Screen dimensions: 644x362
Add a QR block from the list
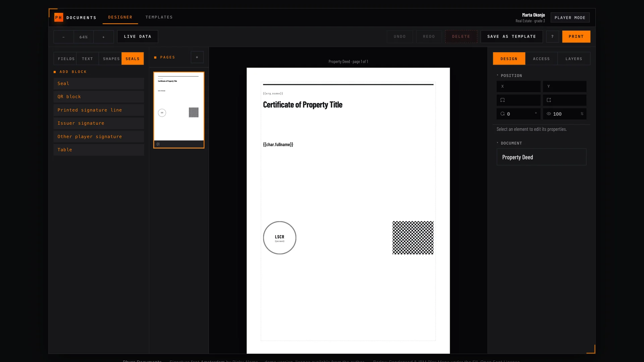(99, 97)
